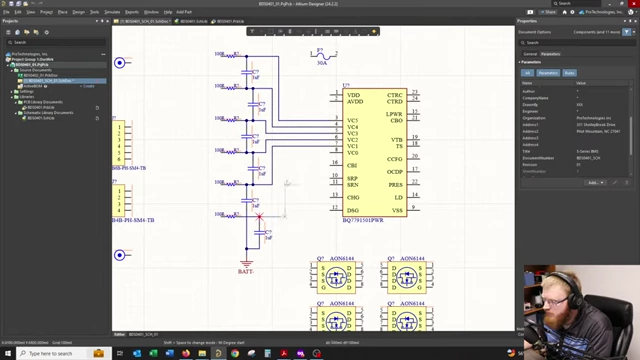
Task: Expand the Settings folder in project tree
Action: click(x=12, y=92)
